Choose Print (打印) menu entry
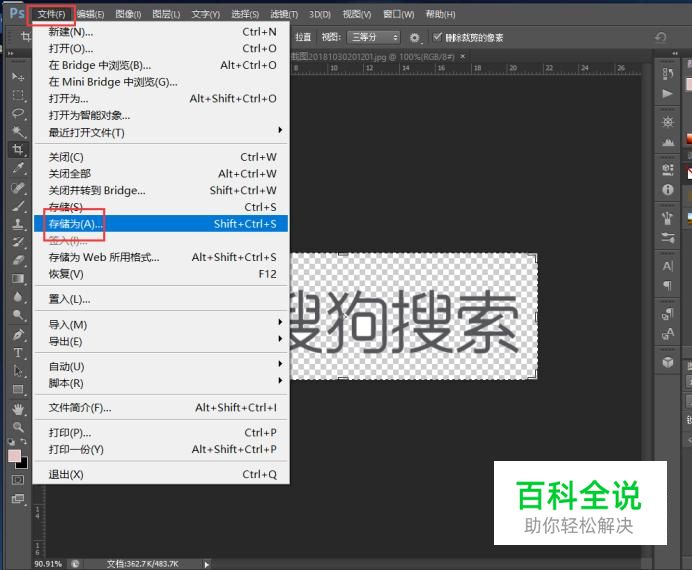The height and width of the screenshot is (570, 692). click(161, 433)
